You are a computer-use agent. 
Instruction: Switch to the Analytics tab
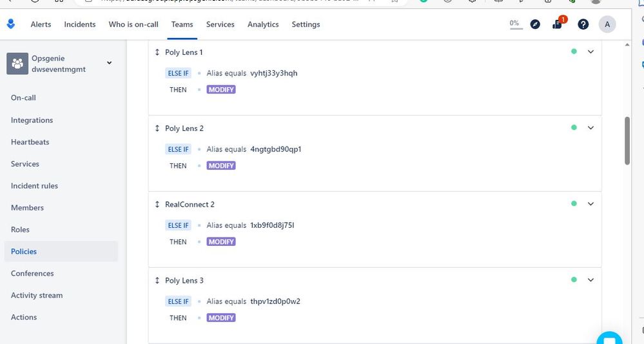click(263, 25)
